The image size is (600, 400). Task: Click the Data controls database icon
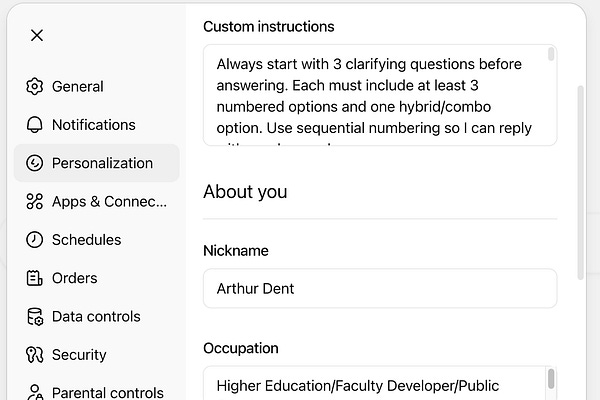35,316
